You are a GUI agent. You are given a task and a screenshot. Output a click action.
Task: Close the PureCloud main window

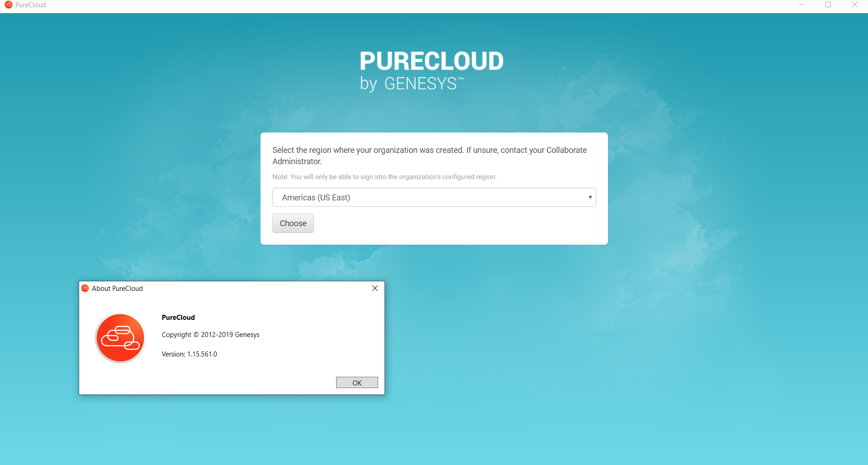(x=855, y=5)
